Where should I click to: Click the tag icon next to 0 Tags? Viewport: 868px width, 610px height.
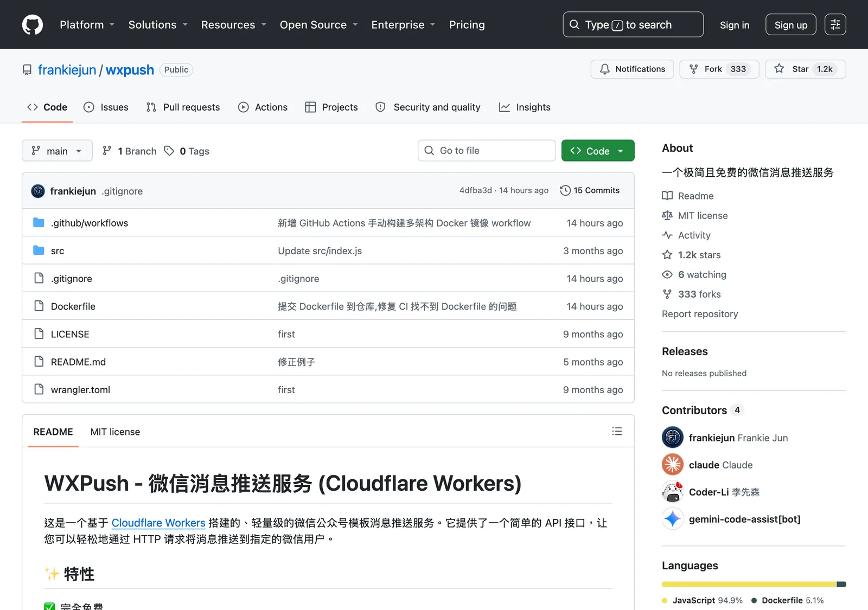(x=169, y=151)
